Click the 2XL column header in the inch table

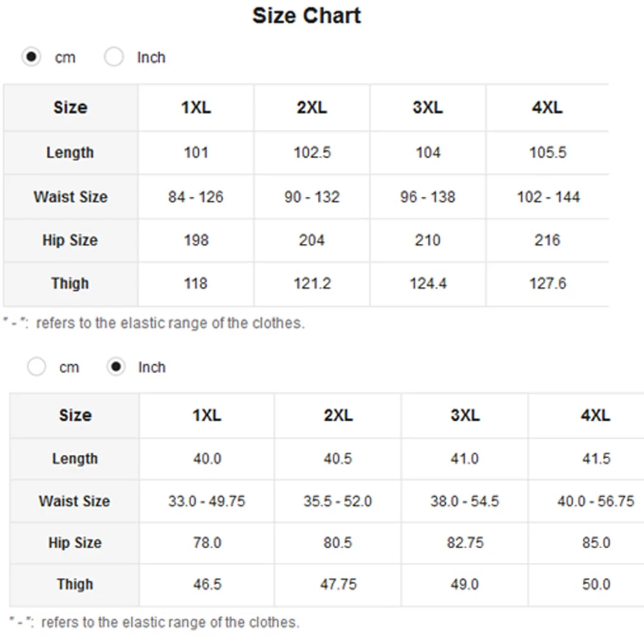click(338, 415)
